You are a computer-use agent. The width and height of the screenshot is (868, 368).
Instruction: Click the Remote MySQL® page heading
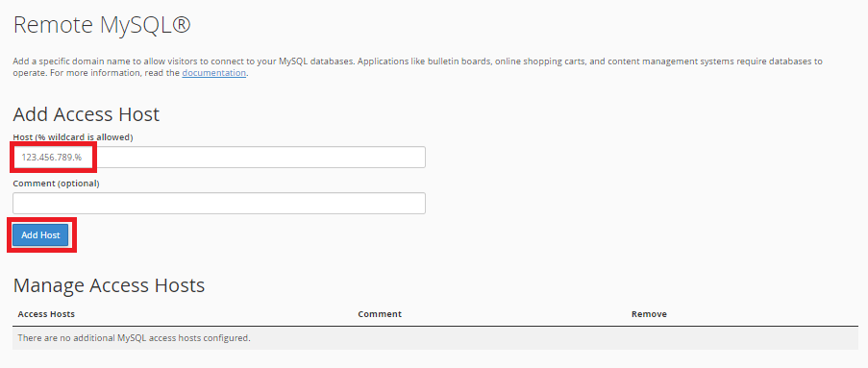tap(102, 25)
